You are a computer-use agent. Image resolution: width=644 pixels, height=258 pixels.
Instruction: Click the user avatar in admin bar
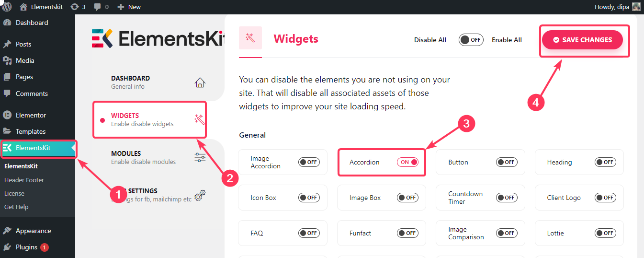[x=636, y=7]
